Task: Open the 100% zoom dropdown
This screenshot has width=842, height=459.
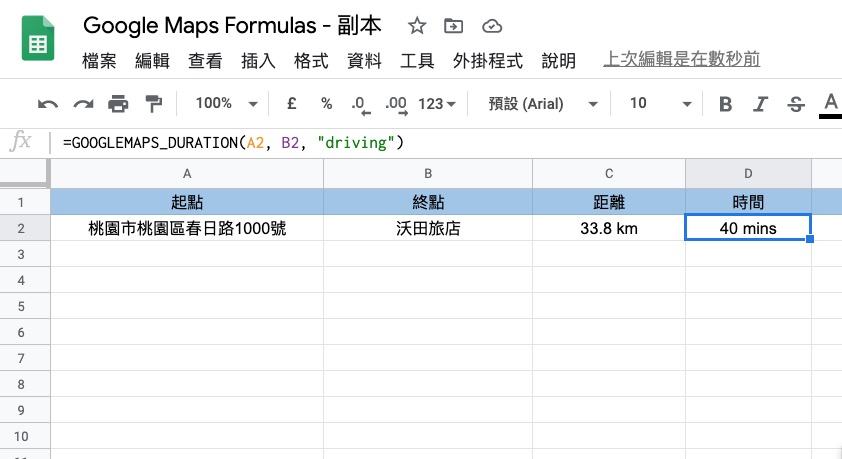Action: click(226, 104)
